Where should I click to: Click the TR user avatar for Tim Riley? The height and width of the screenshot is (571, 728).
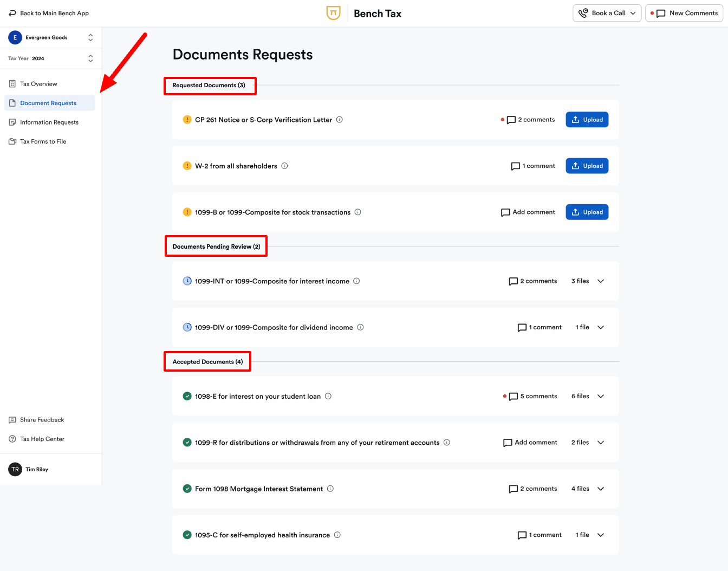pyautogui.click(x=15, y=469)
